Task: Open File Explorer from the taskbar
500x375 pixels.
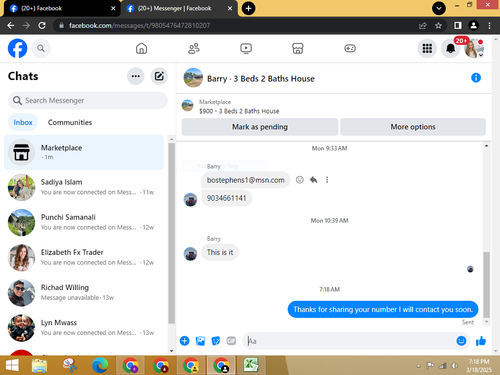Action: [x=39, y=365]
